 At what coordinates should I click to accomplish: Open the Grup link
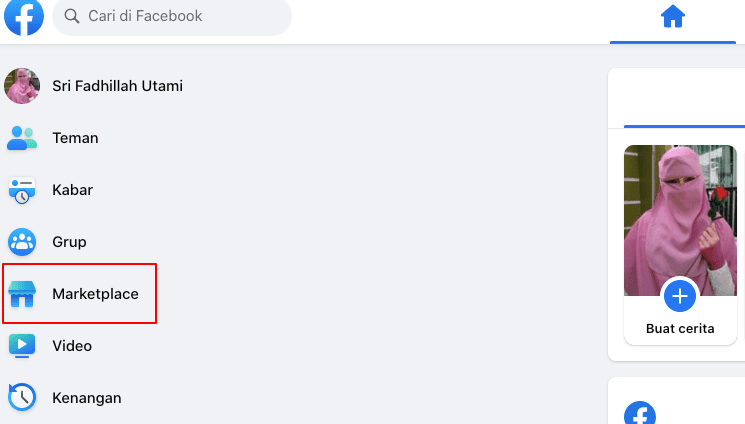[69, 242]
